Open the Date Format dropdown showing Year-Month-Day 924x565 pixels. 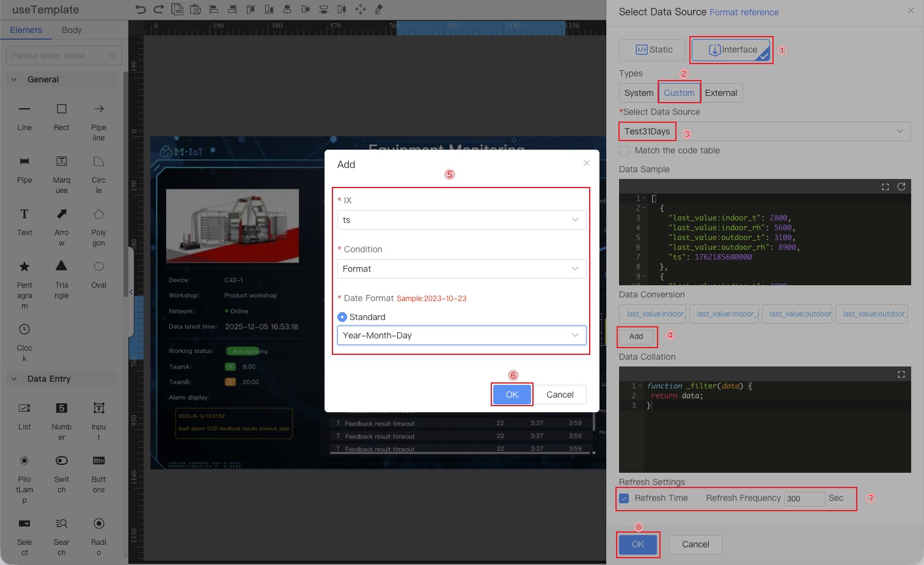pyautogui.click(x=461, y=335)
